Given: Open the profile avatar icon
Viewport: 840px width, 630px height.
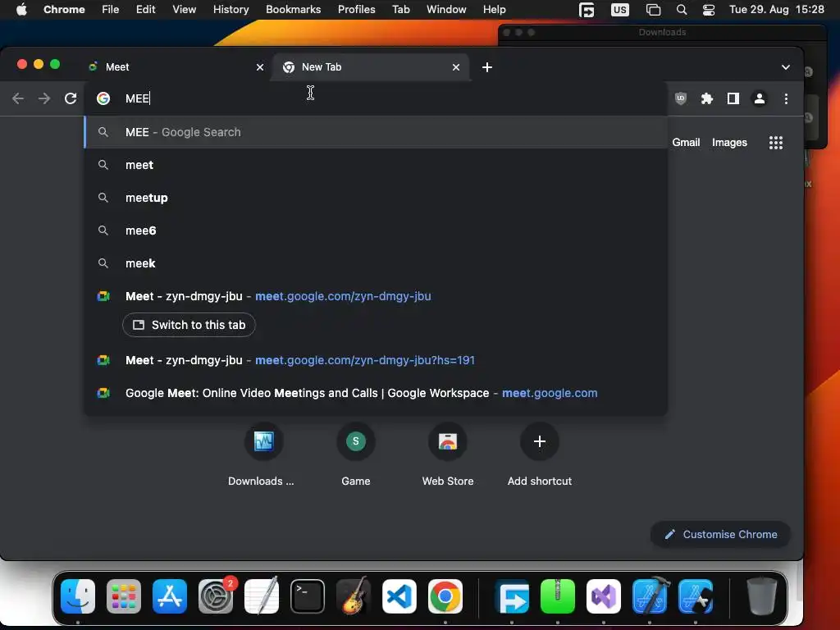Looking at the screenshot, I should (759, 98).
